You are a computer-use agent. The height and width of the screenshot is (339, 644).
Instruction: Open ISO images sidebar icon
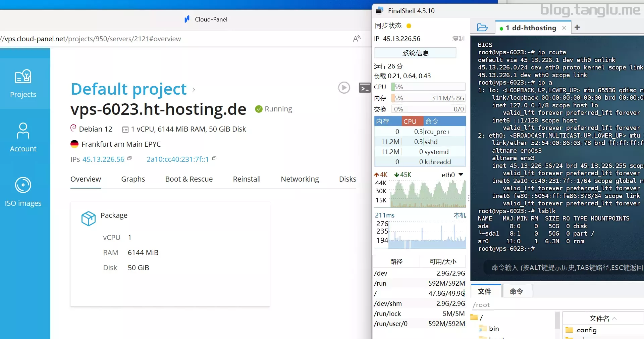tap(23, 192)
